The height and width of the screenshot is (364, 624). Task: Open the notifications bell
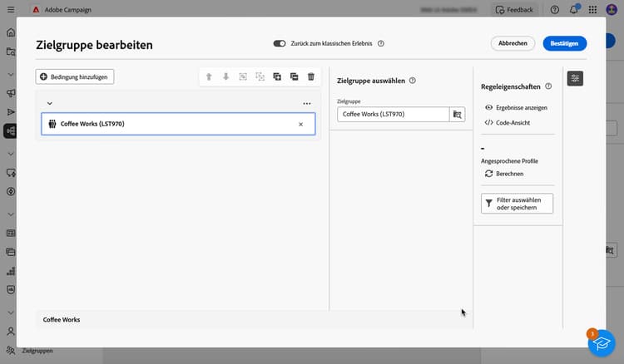(573, 10)
